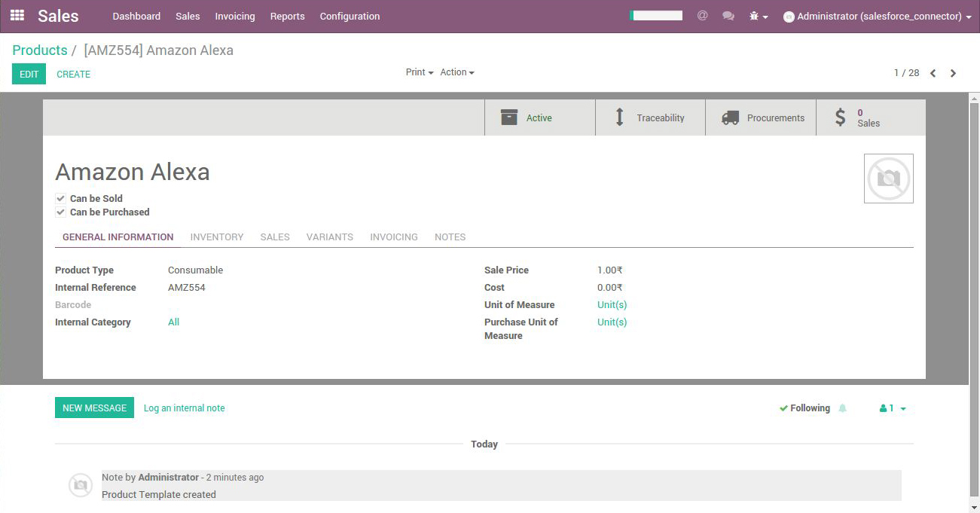Click Log an internal note link
The height and width of the screenshot is (513, 980).
point(185,408)
